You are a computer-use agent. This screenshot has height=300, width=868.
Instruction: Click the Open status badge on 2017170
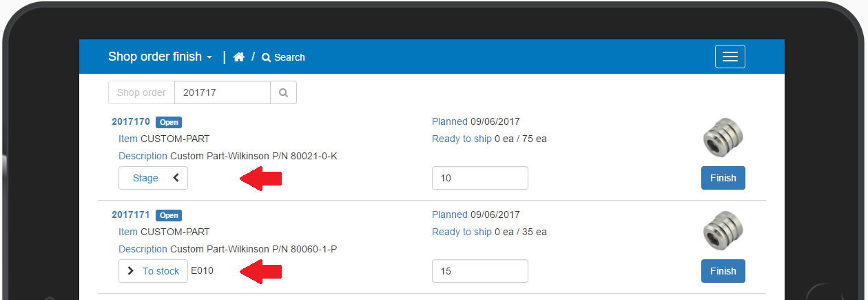click(x=169, y=123)
